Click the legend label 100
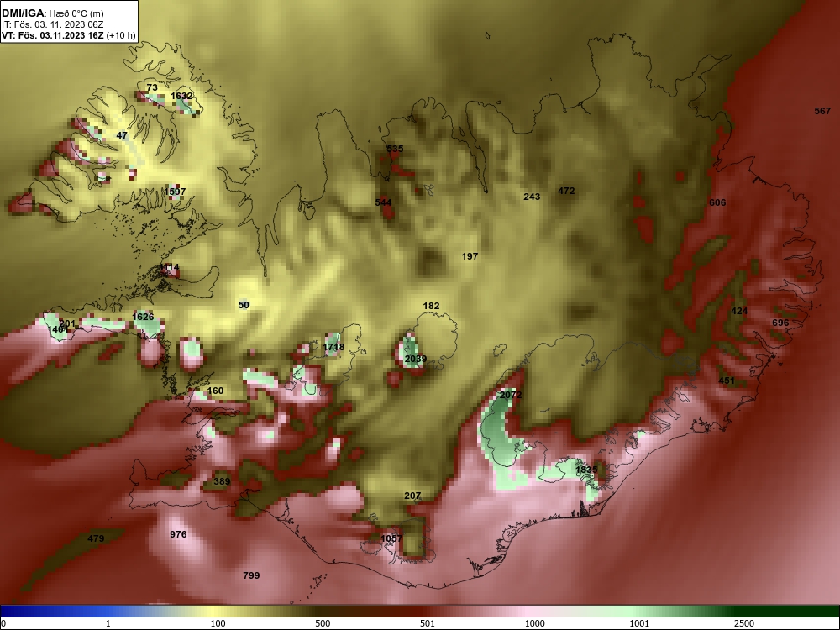Image resolution: width=840 pixels, height=630 pixels. point(218,623)
